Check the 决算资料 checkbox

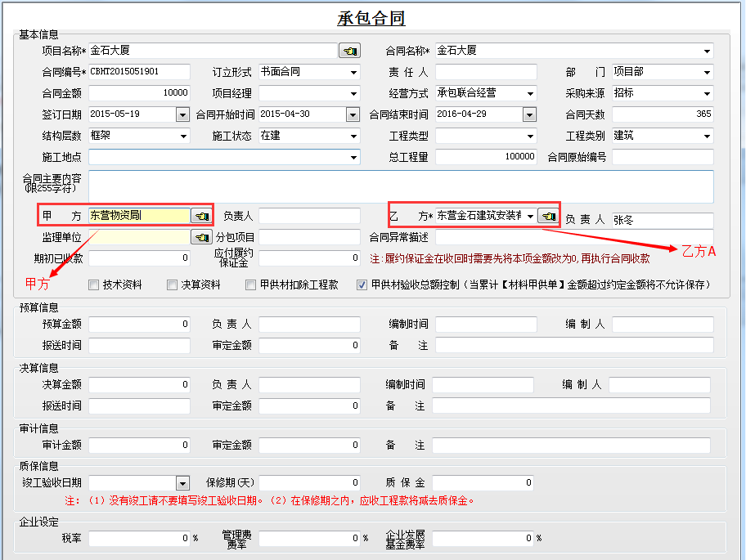click(172, 285)
